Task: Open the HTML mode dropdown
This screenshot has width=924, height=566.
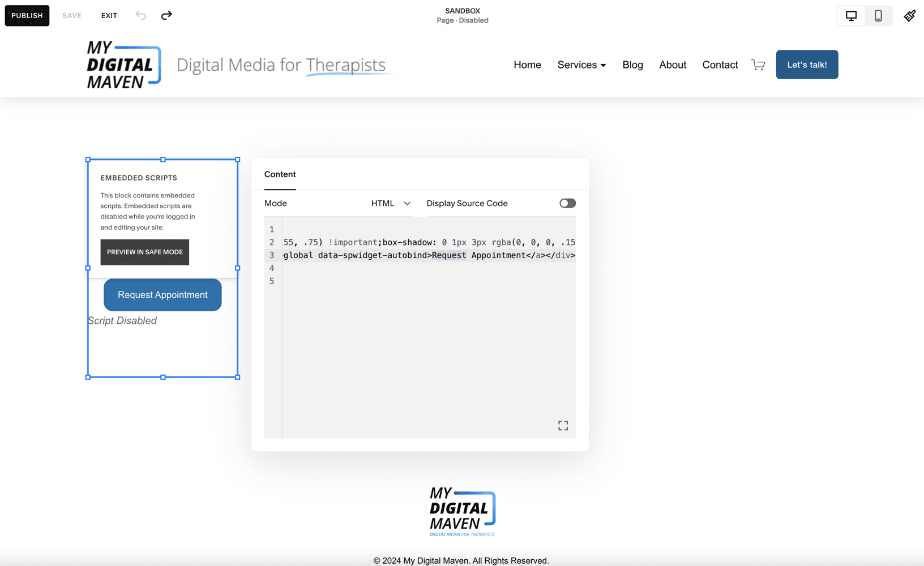Action: click(391, 203)
